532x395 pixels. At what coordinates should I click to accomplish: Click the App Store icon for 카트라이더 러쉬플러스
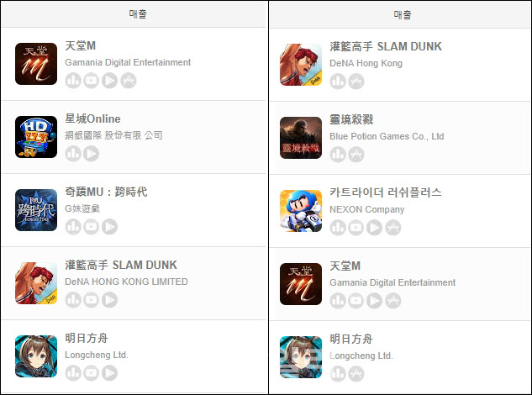coord(392,228)
